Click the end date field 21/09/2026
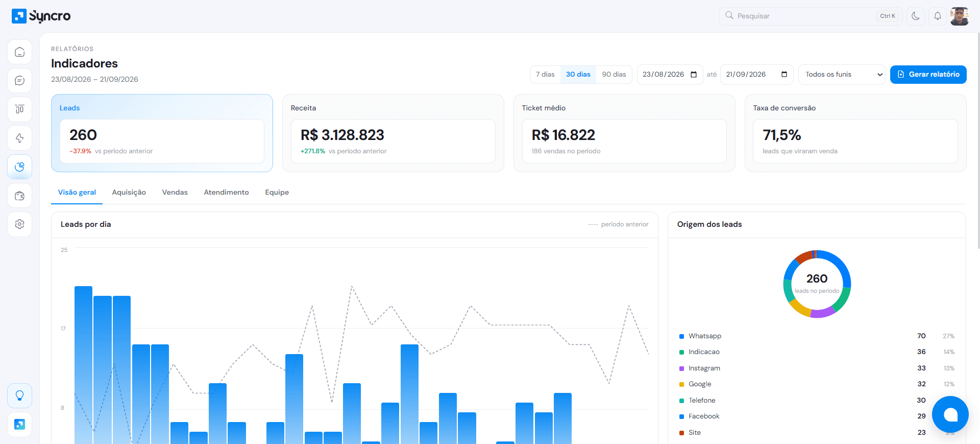The image size is (980, 444). pyautogui.click(x=756, y=75)
